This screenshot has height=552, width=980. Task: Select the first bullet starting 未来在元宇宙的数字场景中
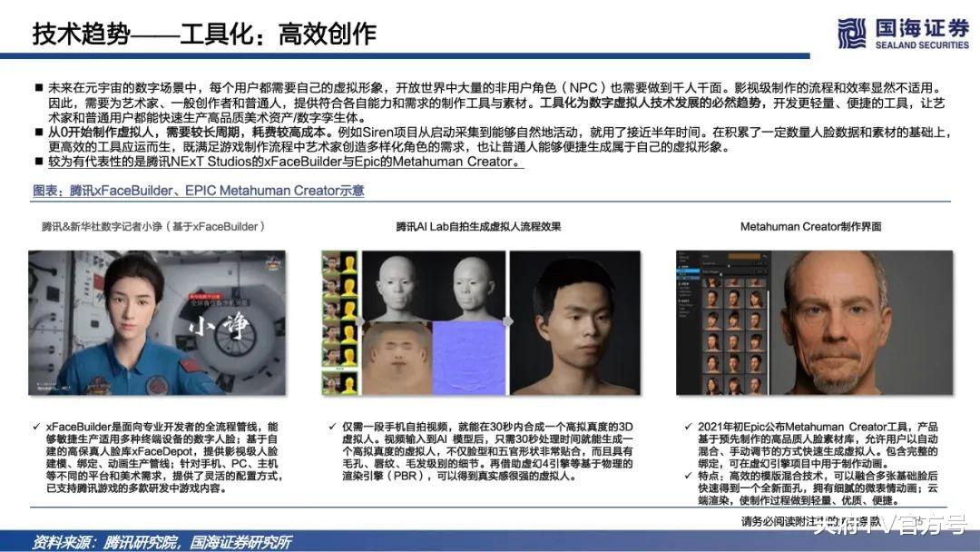pos(496,103)
